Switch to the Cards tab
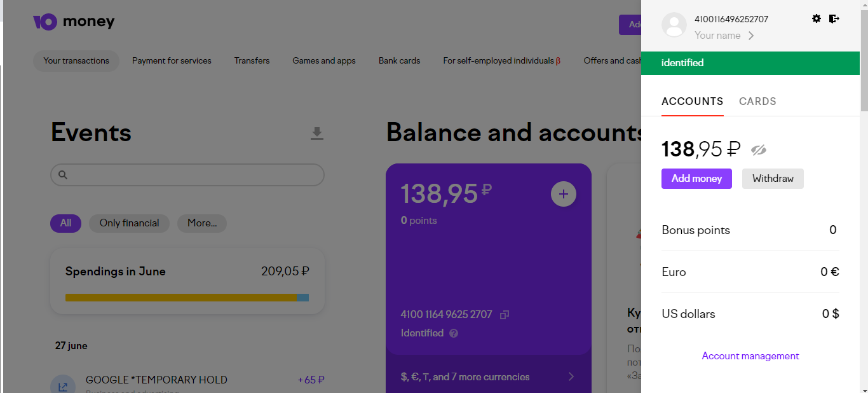Screen dimensions: 868x393 coord(757,102)
